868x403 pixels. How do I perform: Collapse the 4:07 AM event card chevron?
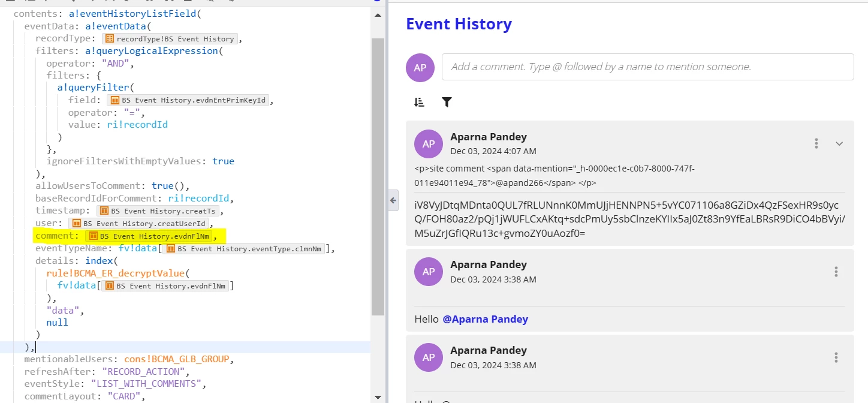[839, 143]
